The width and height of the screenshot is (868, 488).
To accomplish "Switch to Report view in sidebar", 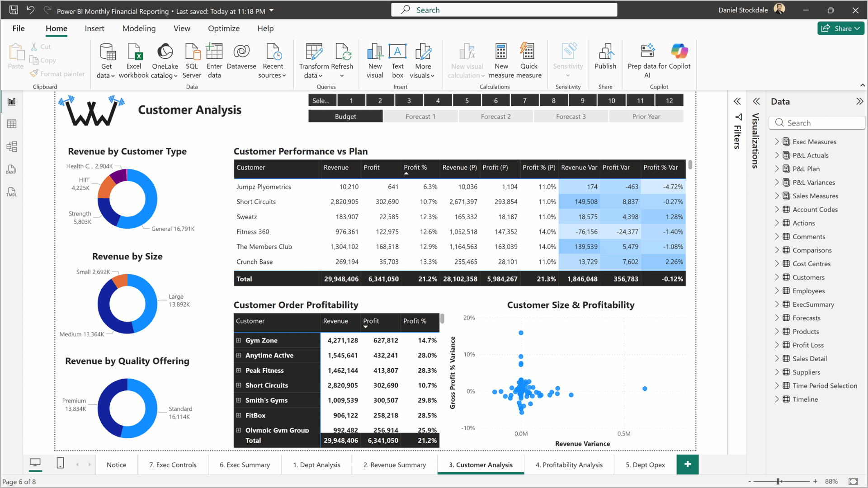I will point(12,102).
